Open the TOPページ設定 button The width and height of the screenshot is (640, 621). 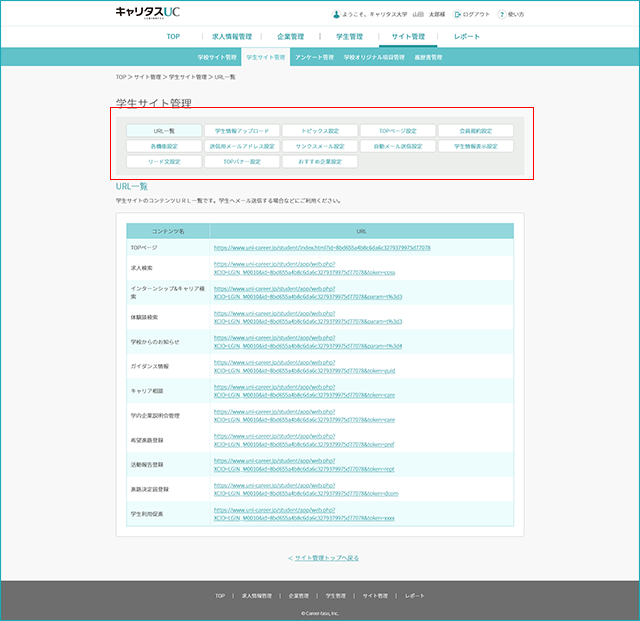point(398,131)
